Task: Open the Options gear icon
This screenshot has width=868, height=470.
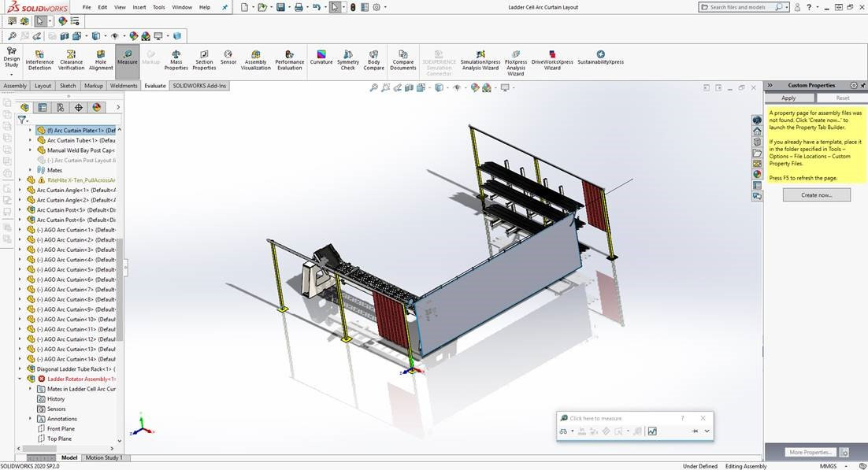Action: tap(377, 7)
